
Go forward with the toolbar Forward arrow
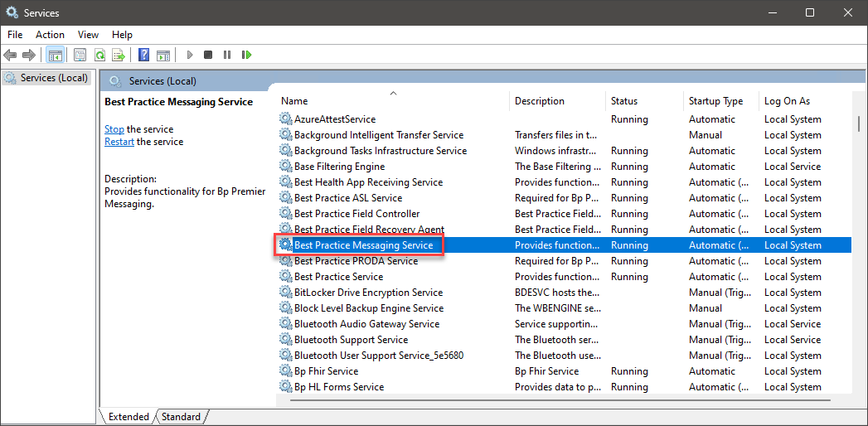[29, 55]
